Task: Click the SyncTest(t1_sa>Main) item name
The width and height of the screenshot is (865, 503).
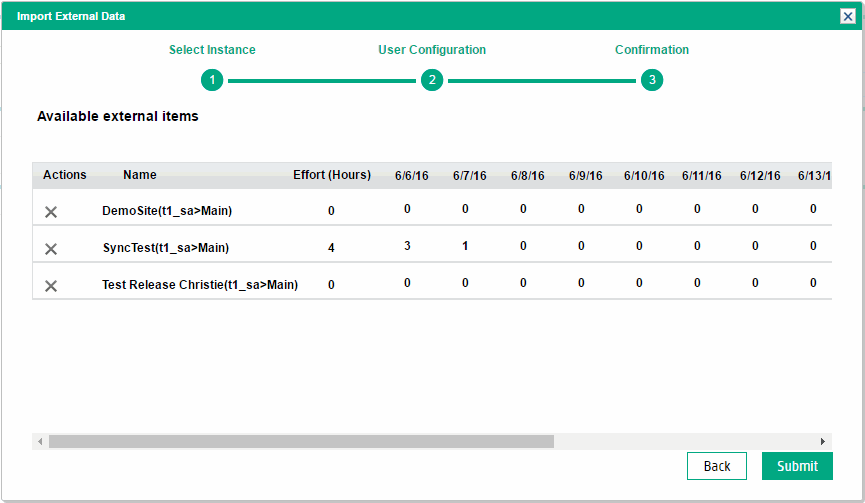Action: pos(167,248)
